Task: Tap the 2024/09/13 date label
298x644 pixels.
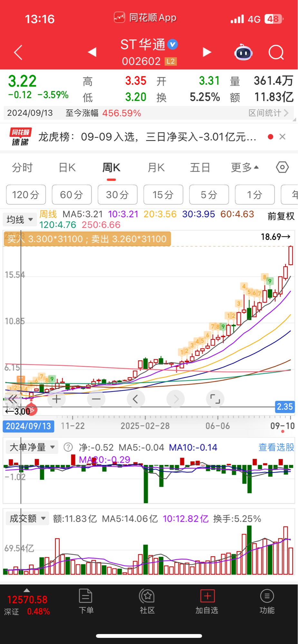Action: [x=28, y=426]
